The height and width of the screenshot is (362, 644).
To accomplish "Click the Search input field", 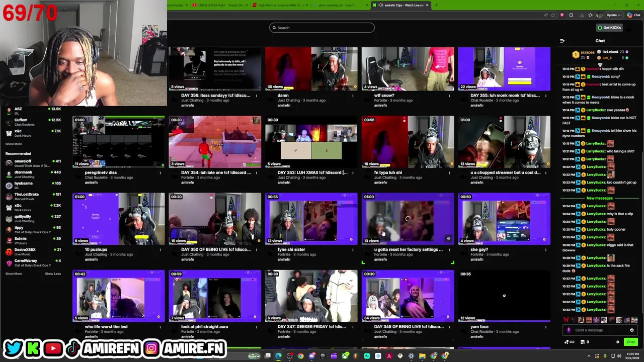I will point(322,28).
